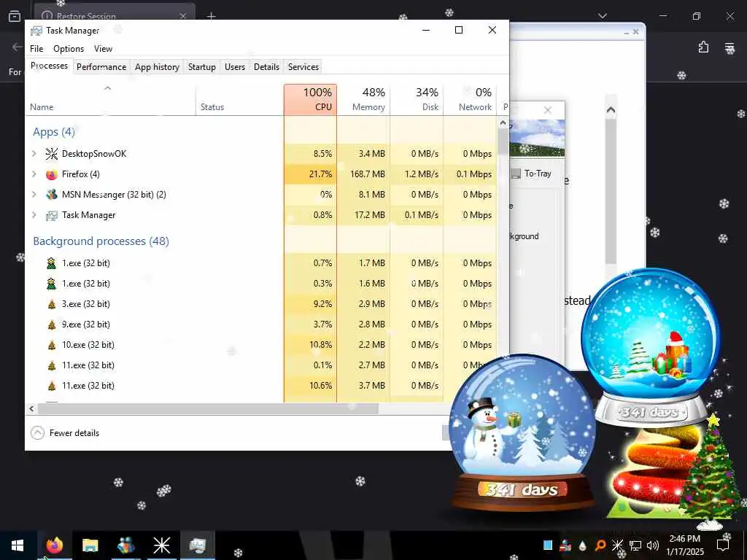Open the Windows Start menu
This screenshot has width=747, height=560.
[18, 545]
